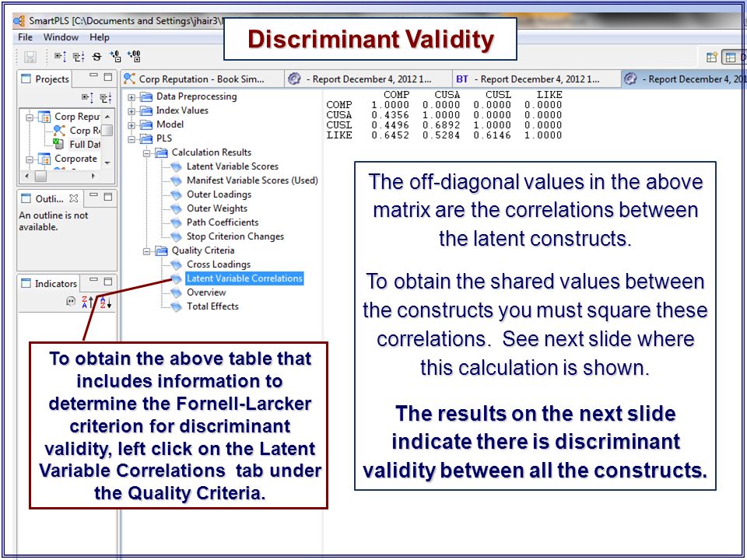
Task: Switch to Corp Reputation - Book Sim tab
Action: point(202,79)
